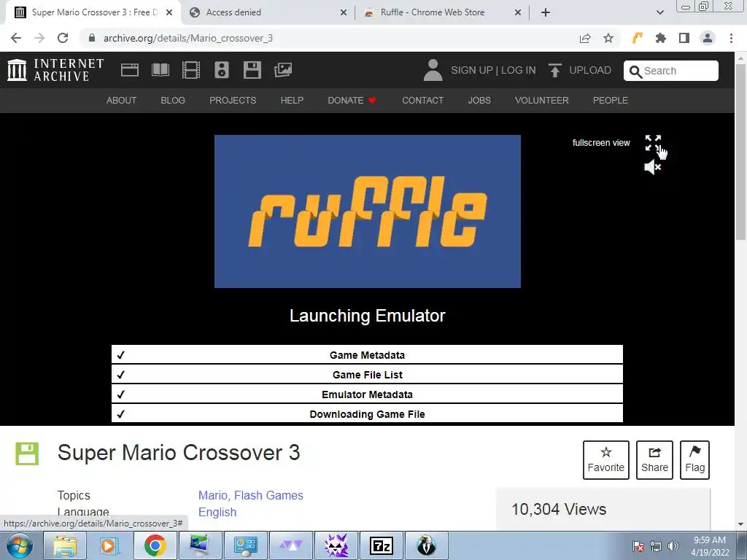Viewport: 747px width, 560px height.
Task: Click the Favorite button
Action: 606,460
